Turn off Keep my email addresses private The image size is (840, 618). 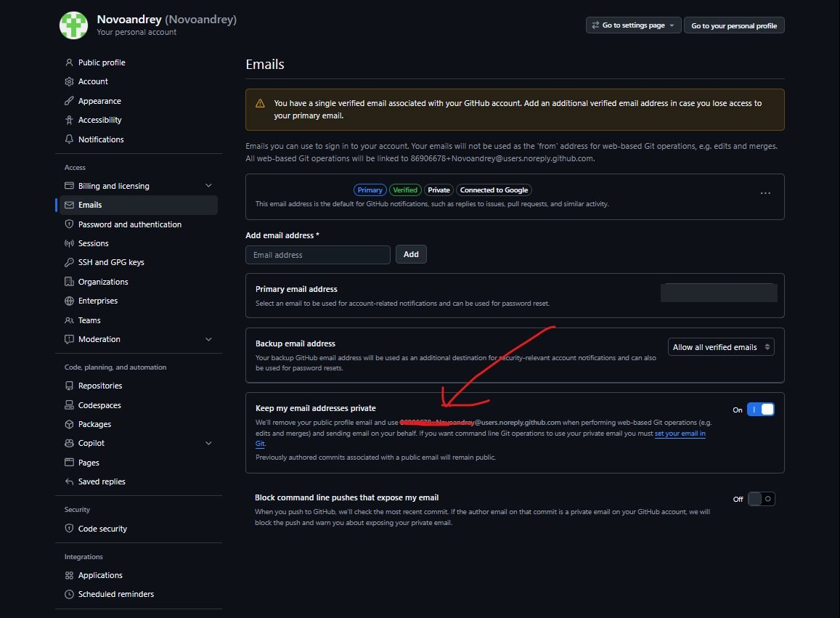pos(761,410)
